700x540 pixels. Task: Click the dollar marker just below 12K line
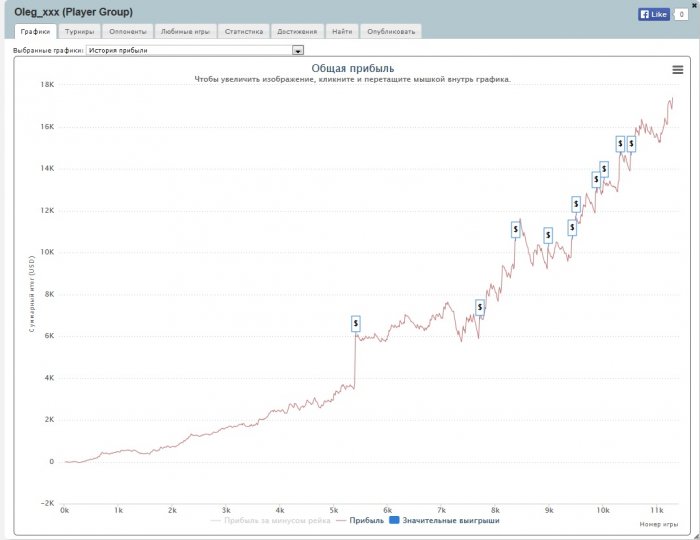572,228
